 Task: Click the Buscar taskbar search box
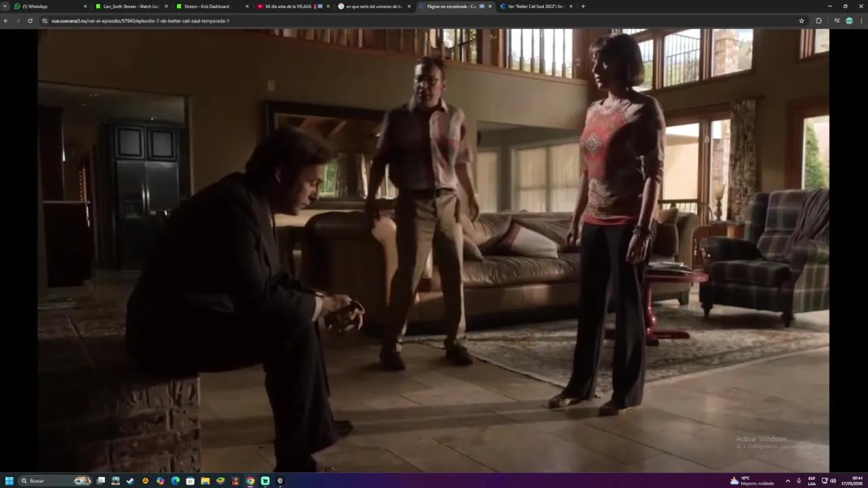click(x=56, y=481)
